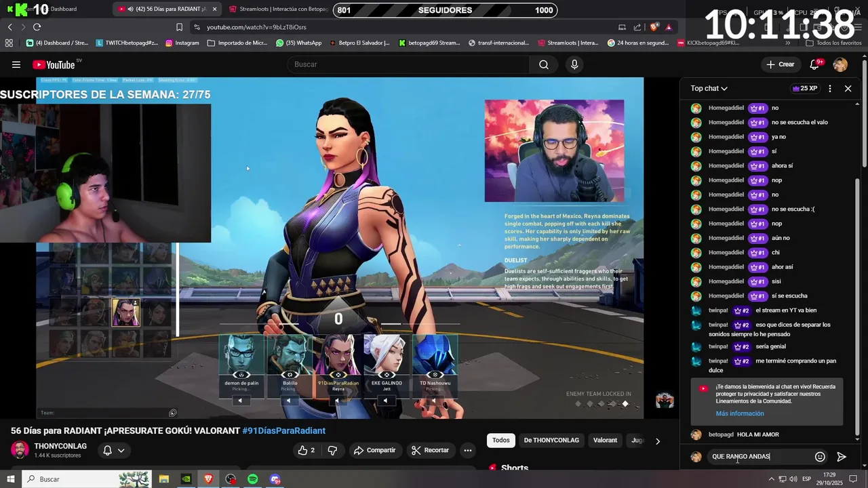Click the YouTube search magnifier button

(x=543, y=64)
